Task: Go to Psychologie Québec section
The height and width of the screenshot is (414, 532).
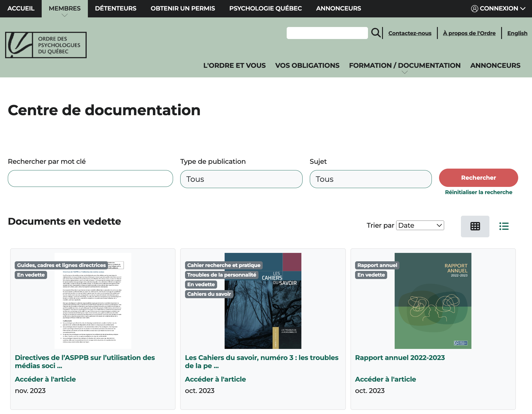Action: (265, 8)
